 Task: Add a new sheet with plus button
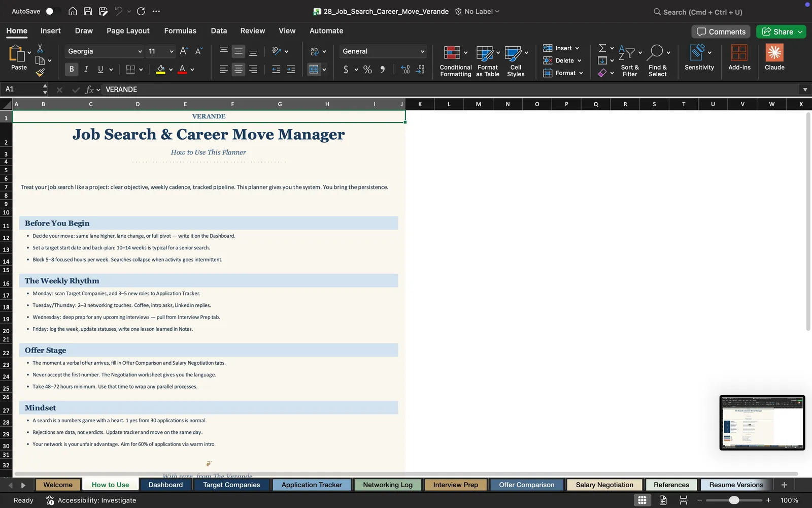point(784,485)
